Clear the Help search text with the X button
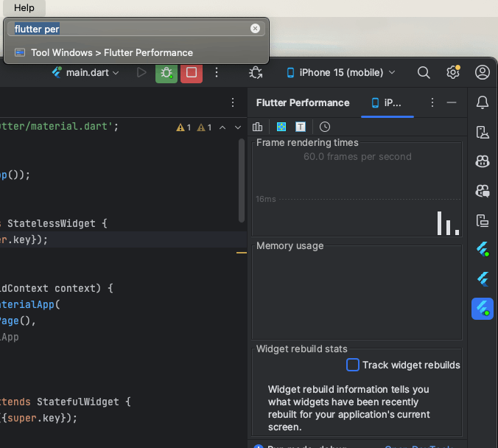Viewport: 498px width, 448px height. click(x=255, y=29)
